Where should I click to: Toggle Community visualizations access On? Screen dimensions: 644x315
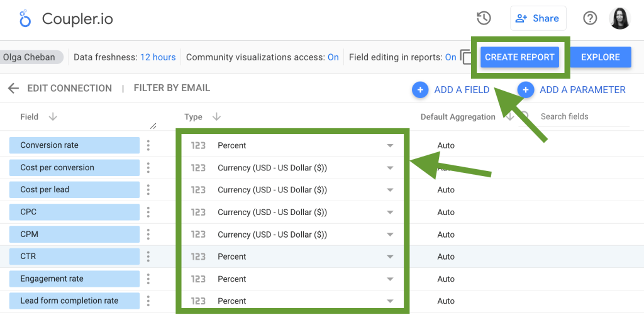click(333, 57)
